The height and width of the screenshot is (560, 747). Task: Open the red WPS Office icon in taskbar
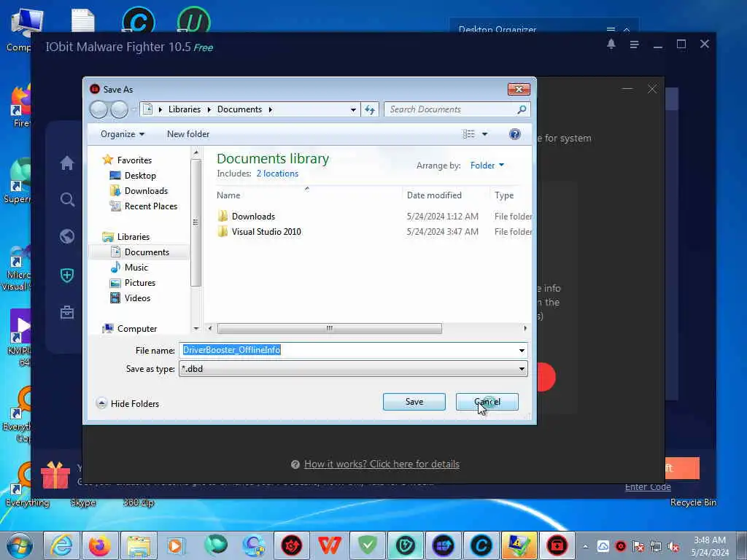pyautogui.click(x=329, y=545)
